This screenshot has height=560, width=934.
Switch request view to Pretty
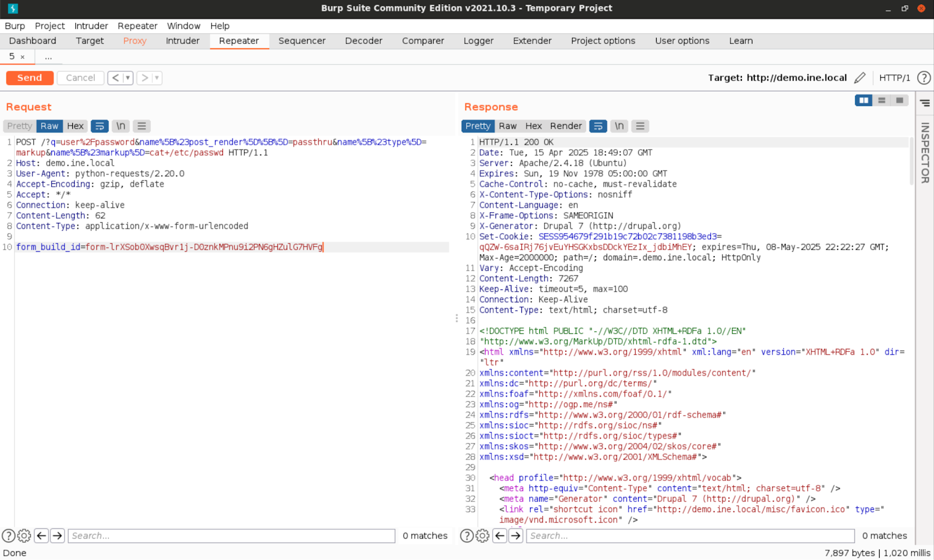(x=19, y=126)
